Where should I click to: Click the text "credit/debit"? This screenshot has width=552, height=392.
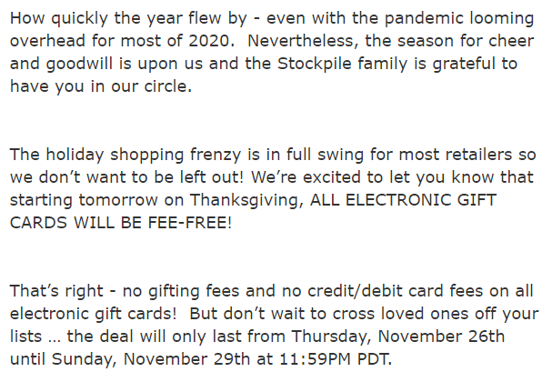(355, 291)
